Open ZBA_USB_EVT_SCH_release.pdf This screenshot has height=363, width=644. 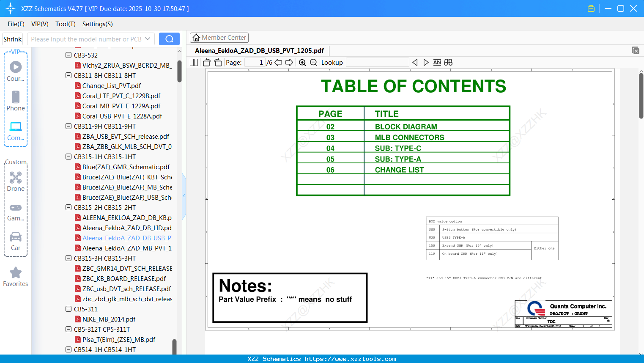[x=122, y=136]
